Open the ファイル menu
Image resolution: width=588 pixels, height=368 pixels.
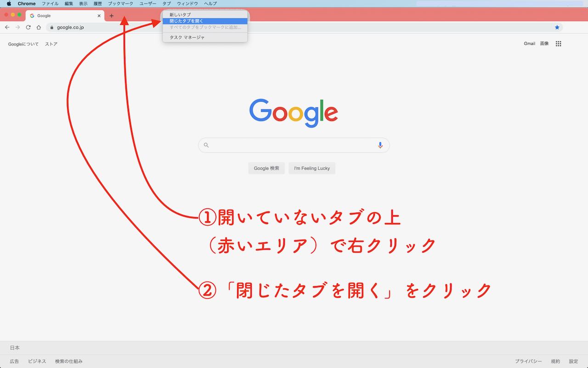pyautogui.click(x=50, y=3)
